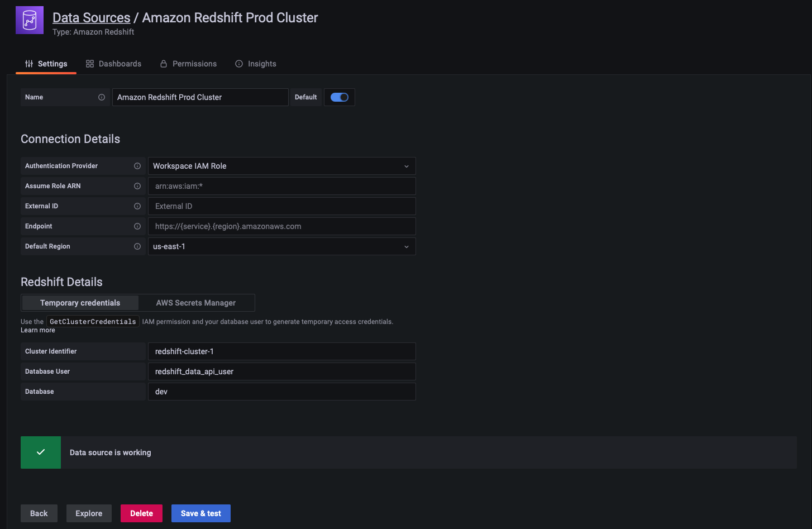Click the Explore button
This screenshot has height=529, width=812.
tap(89, 513)
